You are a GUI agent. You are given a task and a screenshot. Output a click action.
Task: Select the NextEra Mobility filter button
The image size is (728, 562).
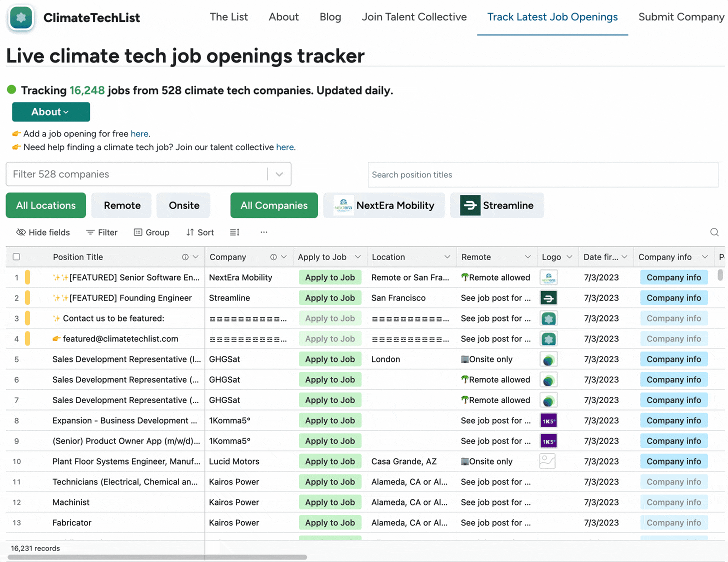(x=384, y=205)
